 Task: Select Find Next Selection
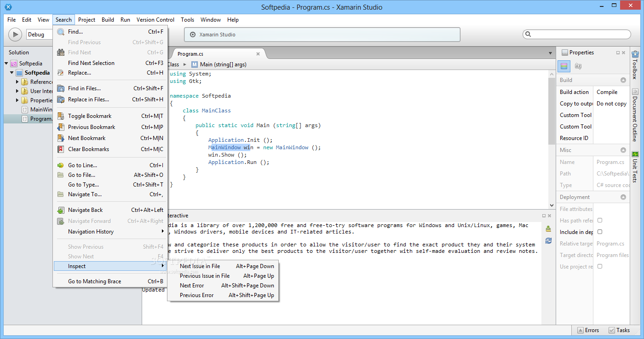(110, 63)
